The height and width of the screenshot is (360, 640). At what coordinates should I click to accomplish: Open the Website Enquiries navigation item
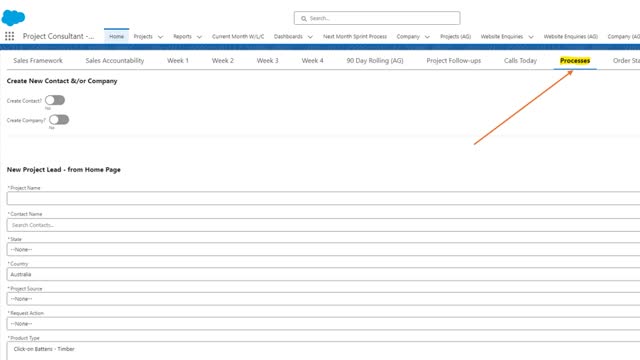pos(502,36)
